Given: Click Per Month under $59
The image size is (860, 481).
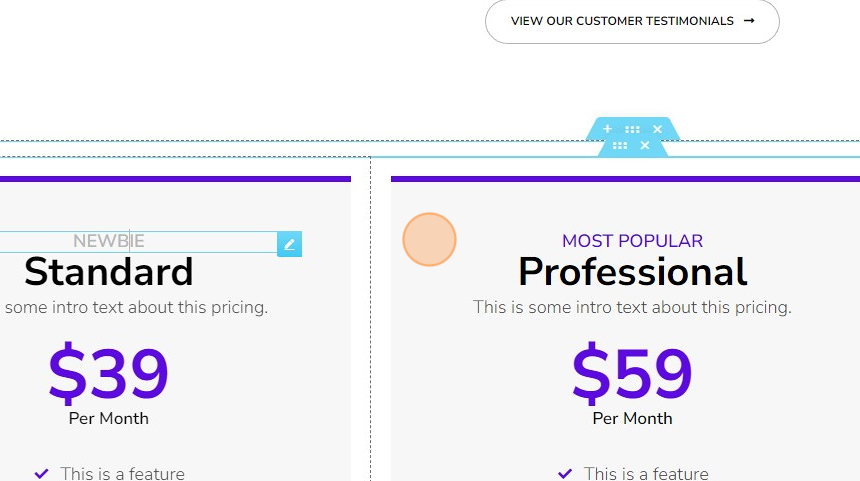Looking at the screenshot, I should 632,418.
